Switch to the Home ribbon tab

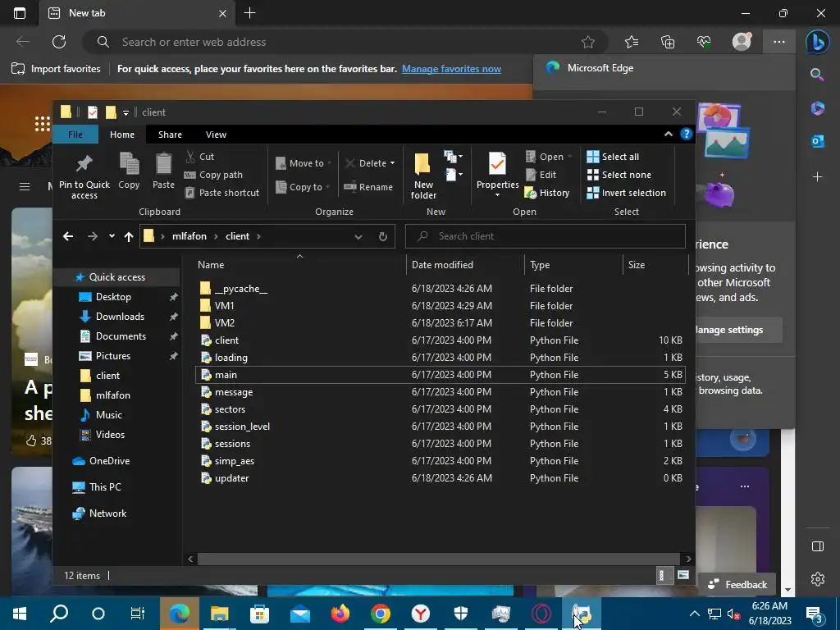[x=122, y=135]
